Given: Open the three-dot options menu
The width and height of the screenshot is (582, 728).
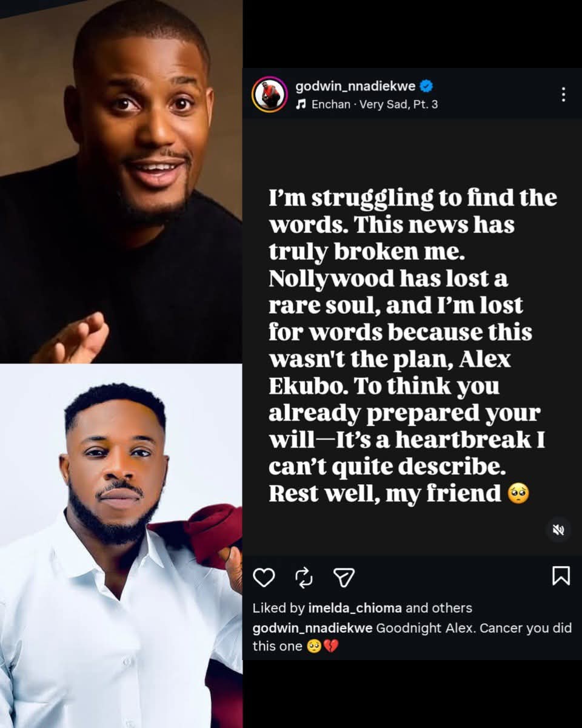Looking at the screenshot, I should [563, 94].
